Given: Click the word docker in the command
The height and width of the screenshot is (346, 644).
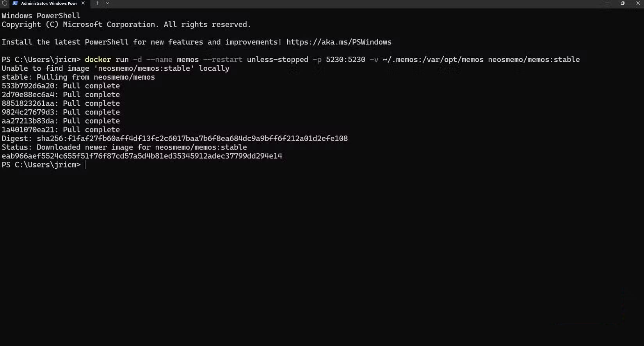Looking at the screenshot, I should click(x=98, y=59).
